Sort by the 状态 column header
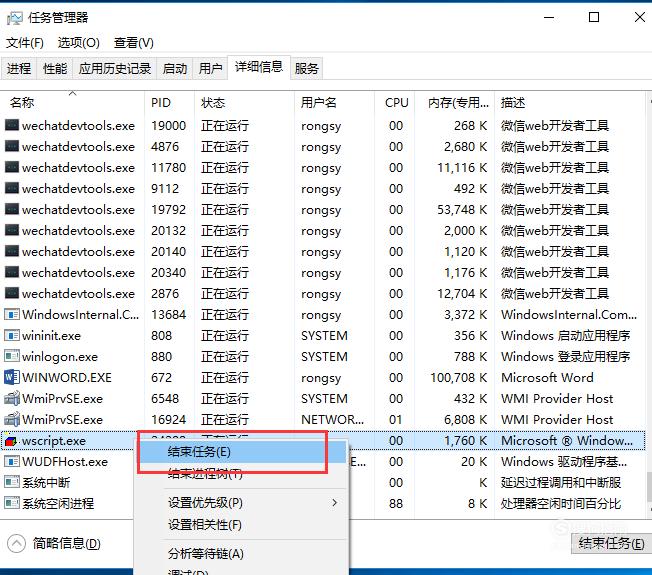652x575 pixels. 244,102
